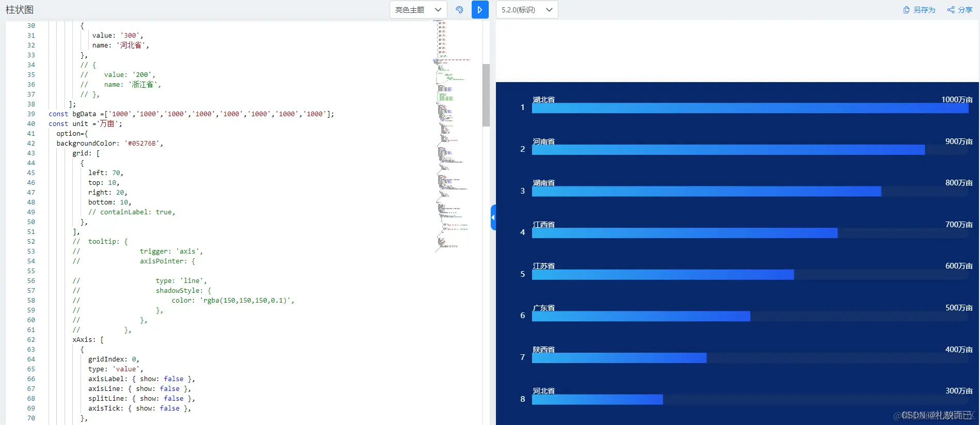Click the '// tooltip: {' comment line
This screenshot has width=980, height=425.
[100, 242]
